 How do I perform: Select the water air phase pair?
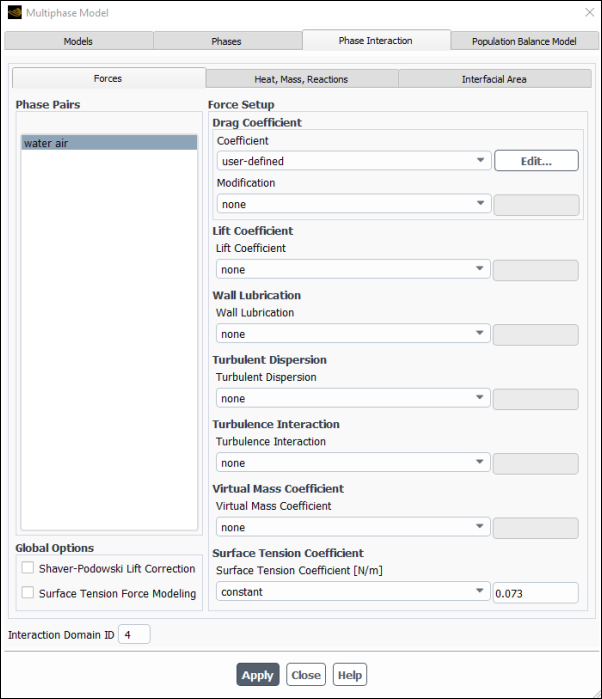coord(109,143)
